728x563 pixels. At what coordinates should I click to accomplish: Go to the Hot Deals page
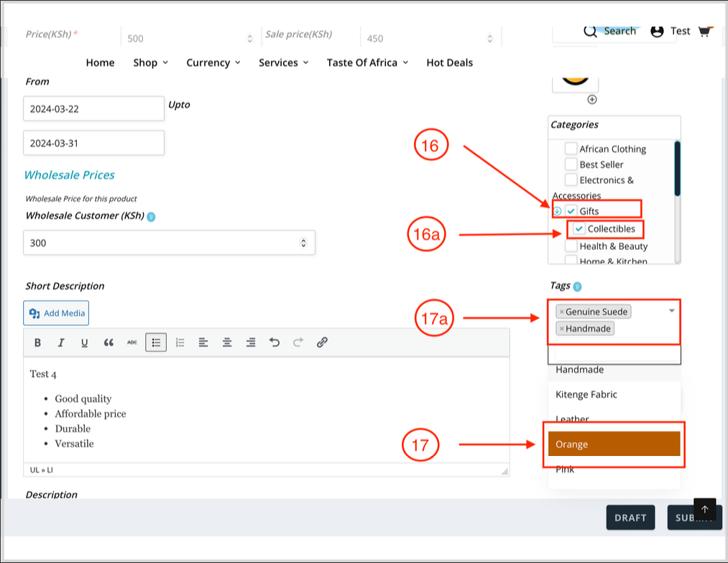[449, 62]
